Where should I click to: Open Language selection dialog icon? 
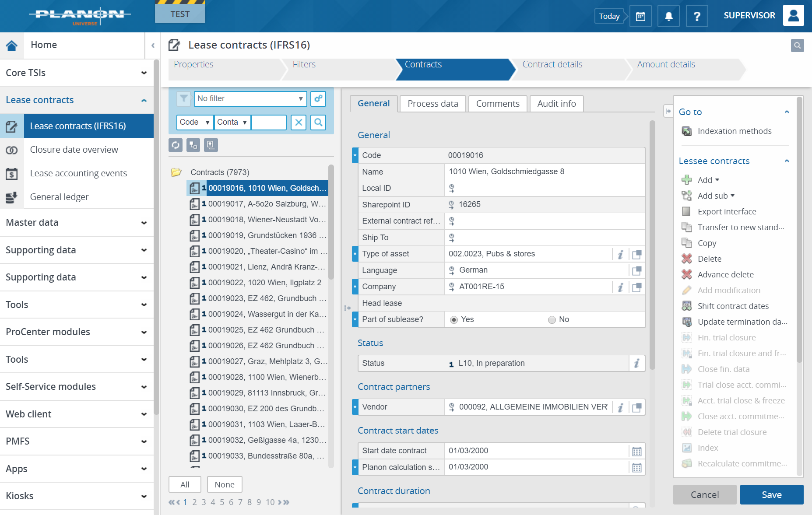click(637, 270)
